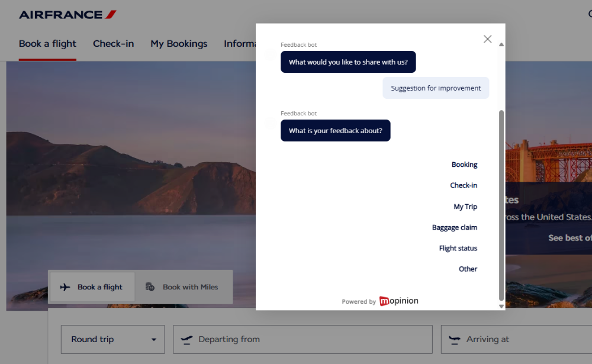
Task: Select Baggage claim feedback option
Action: tap(455, 227)
